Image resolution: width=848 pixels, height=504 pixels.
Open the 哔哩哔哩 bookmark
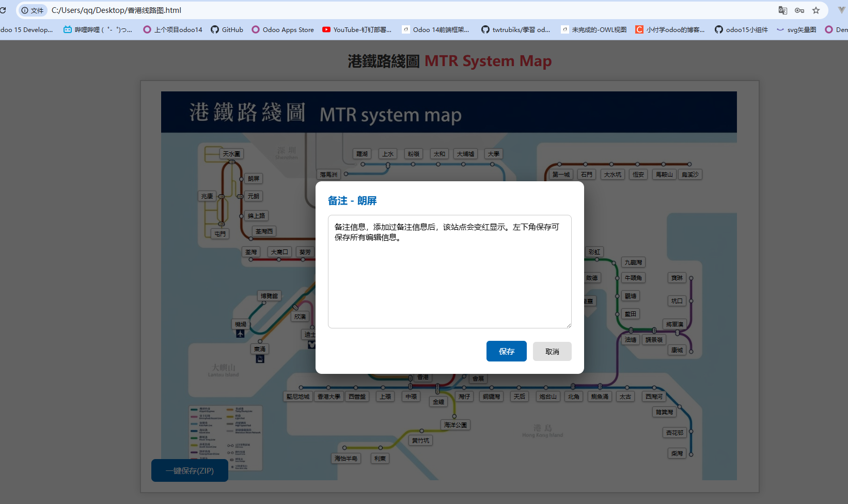click(x=98, y=30)
